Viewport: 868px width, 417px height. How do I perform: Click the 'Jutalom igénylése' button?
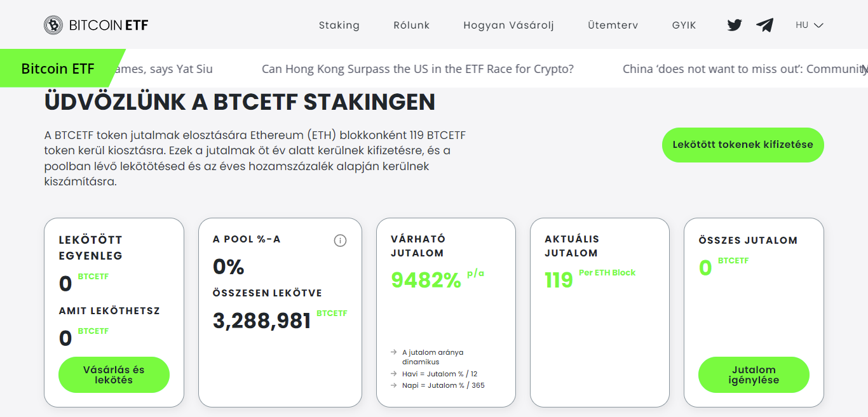tap(754, 375)
